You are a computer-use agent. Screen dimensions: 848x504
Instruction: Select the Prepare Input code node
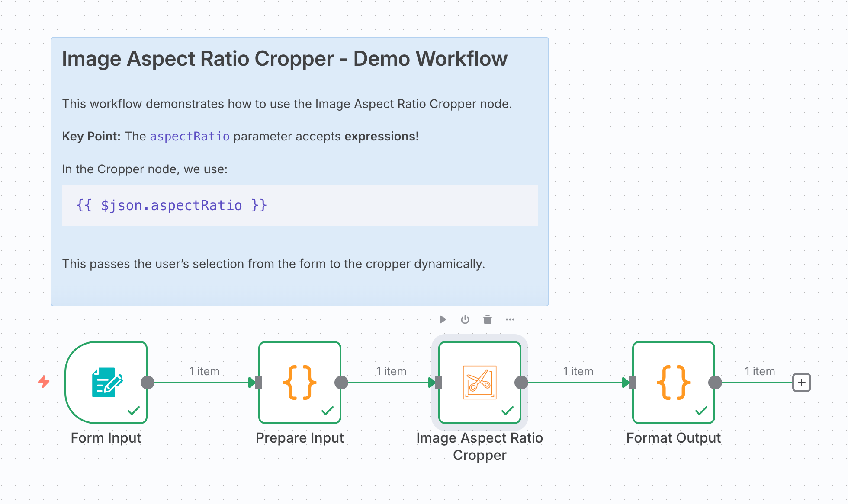click(x=299, y=382)
